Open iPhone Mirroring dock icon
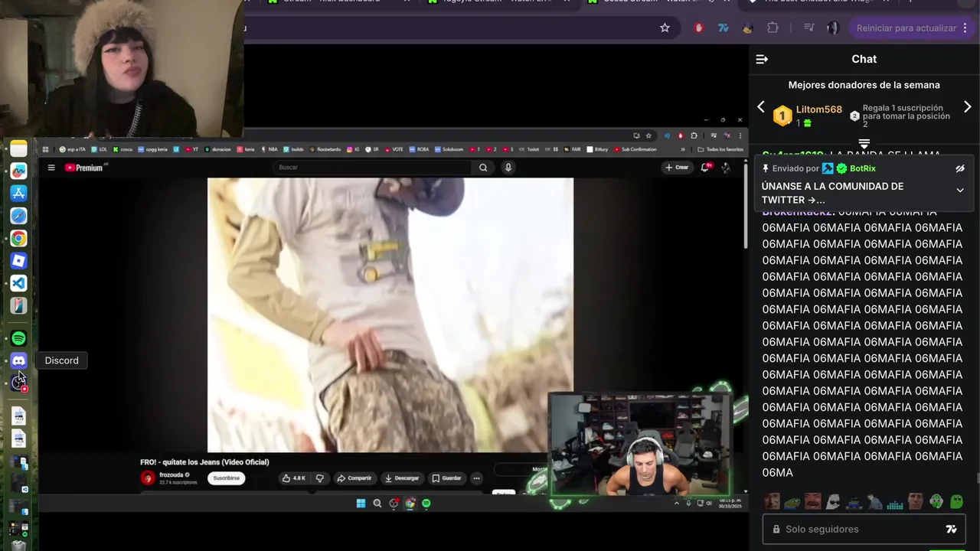The image size is (980, 551). click(x=18, y=305)
